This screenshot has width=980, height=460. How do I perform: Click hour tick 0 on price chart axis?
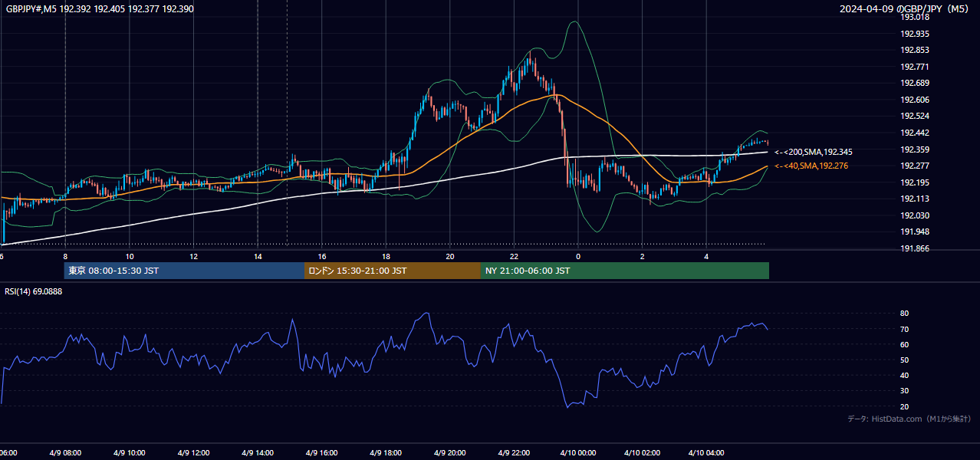tap(578, 256)
